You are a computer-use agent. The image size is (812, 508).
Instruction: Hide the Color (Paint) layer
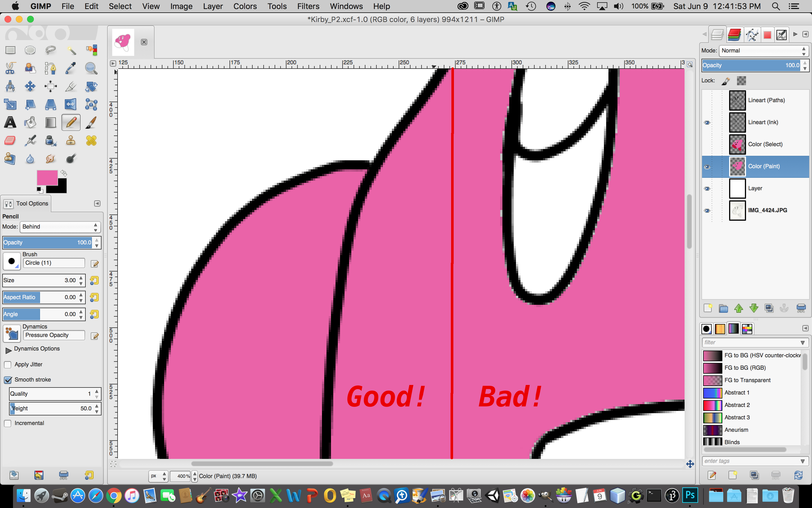point(707,167)
